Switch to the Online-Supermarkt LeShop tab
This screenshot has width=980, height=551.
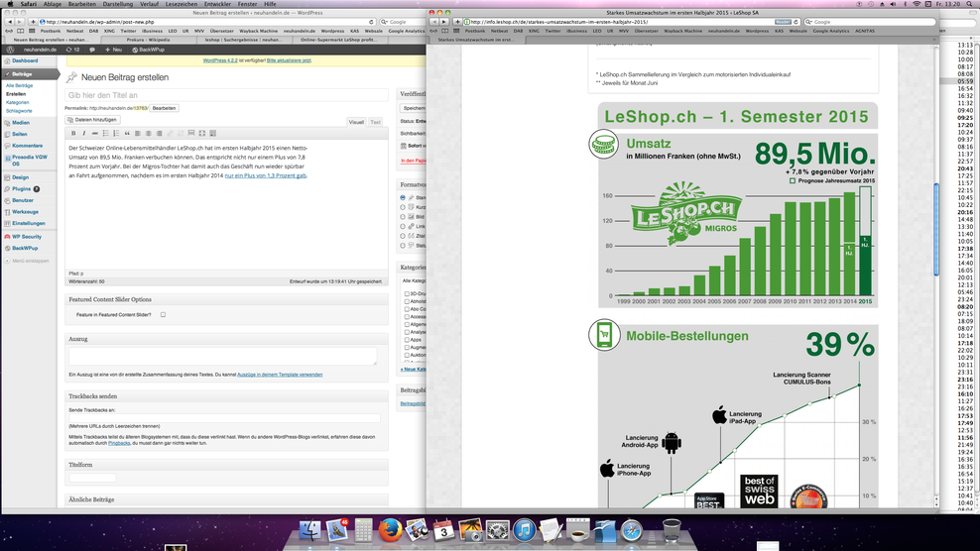pyautogui.click(x=338, y=40)
